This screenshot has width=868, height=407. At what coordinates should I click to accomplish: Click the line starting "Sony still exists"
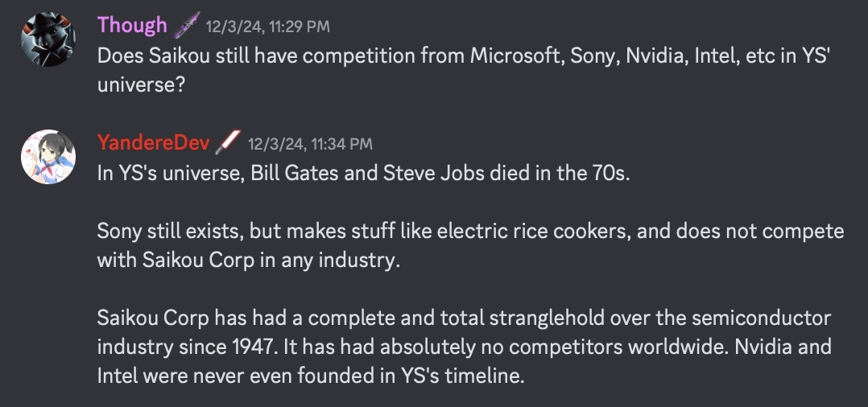(470, 232)
